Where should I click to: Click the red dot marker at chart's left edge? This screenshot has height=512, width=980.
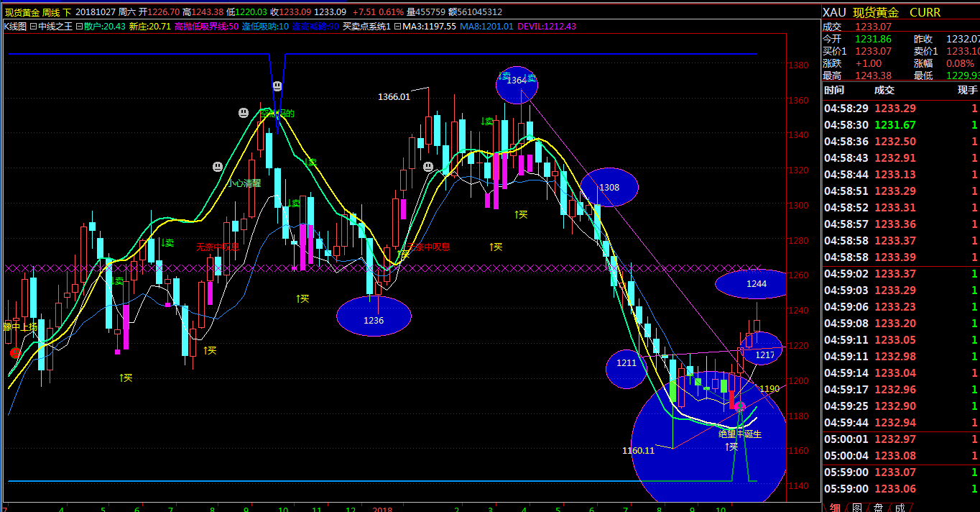coord(15,352)
